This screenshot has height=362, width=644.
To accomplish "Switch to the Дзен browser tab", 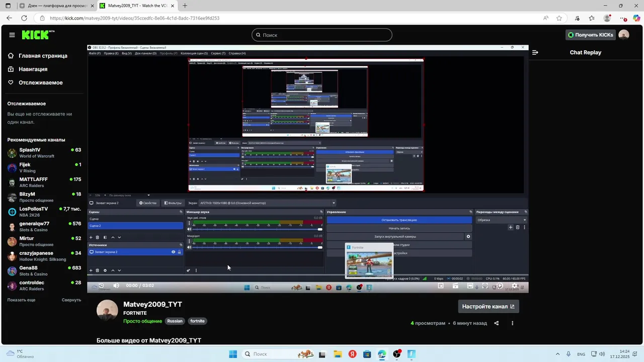I will coord(55,6).
